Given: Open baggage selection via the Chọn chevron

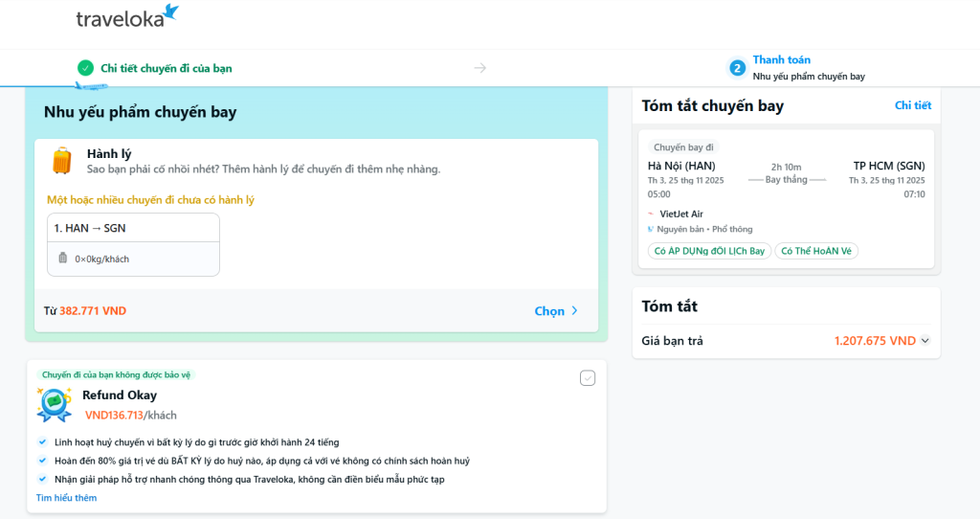Looking at the screenshot, I should [x=574, y=311].
